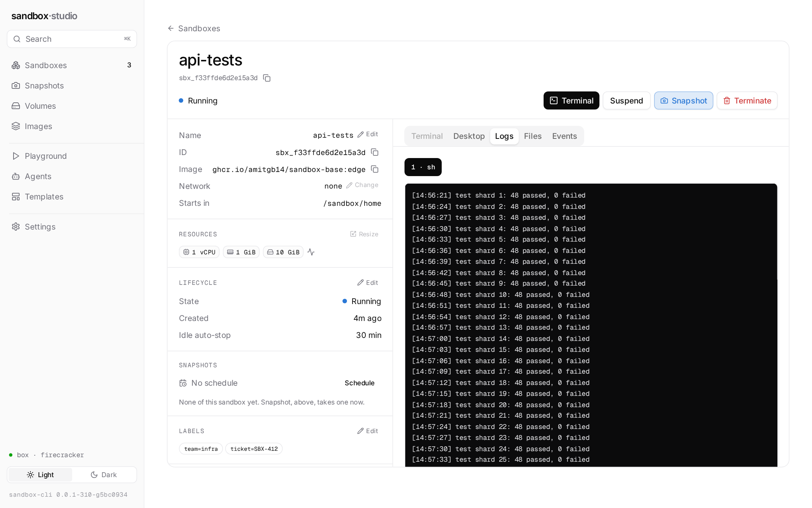The width and height of the screenshot is (812, 508).
Task: Open Sandboxes in the sidebar
Action: pos(72,65)
